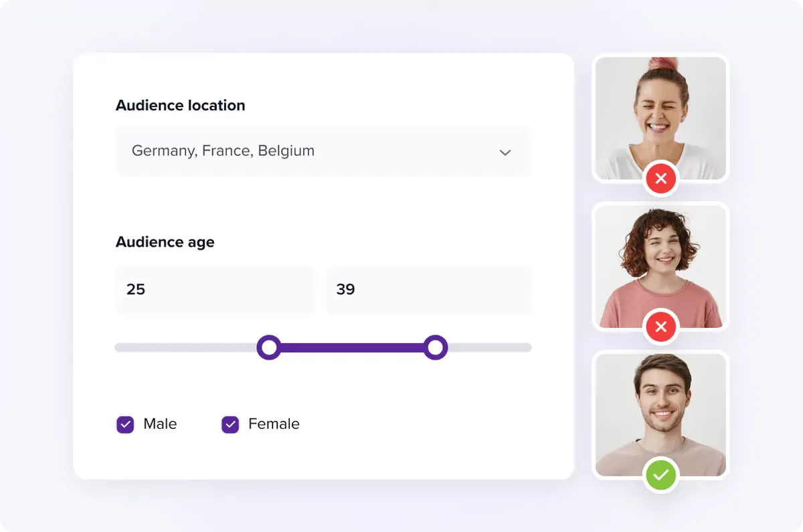
Task: Click the Female label text
Action: tap(274, 424)
